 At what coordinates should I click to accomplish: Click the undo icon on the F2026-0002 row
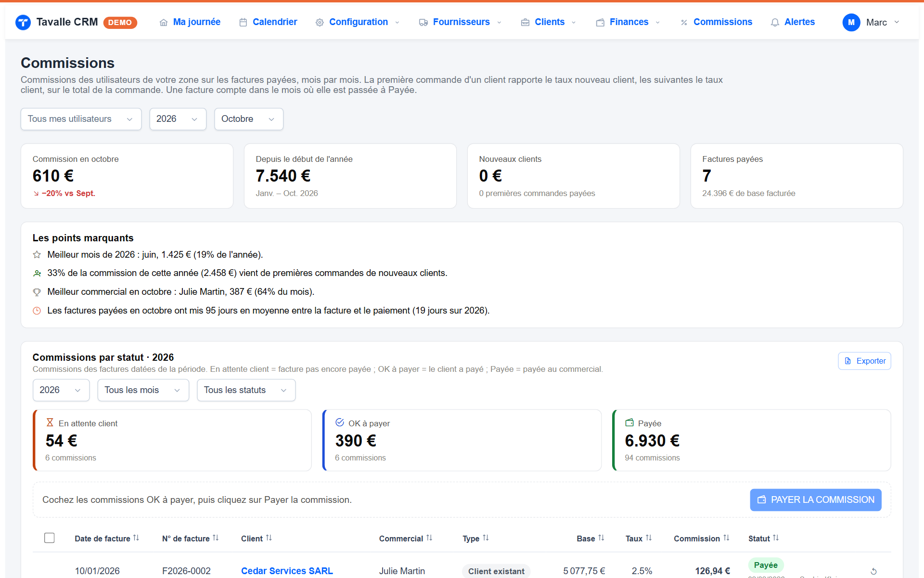[873, 571]
